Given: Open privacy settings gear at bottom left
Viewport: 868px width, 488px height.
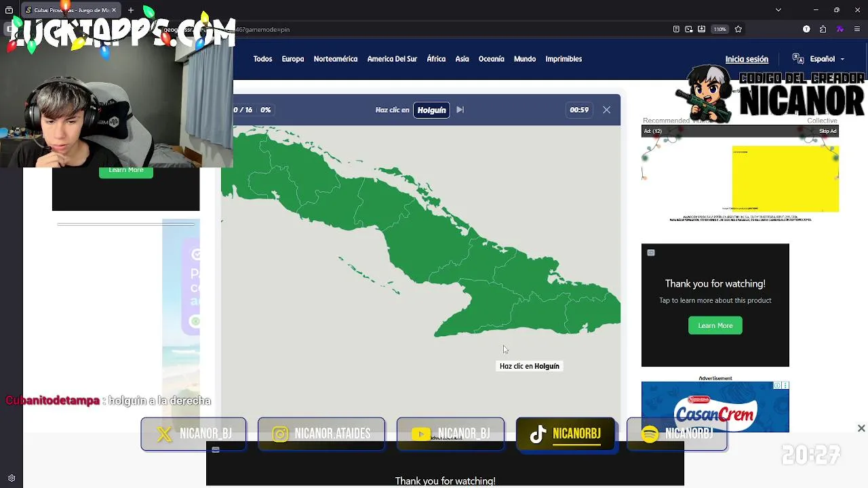Looking at the screenshot, I should coord(12,478).
